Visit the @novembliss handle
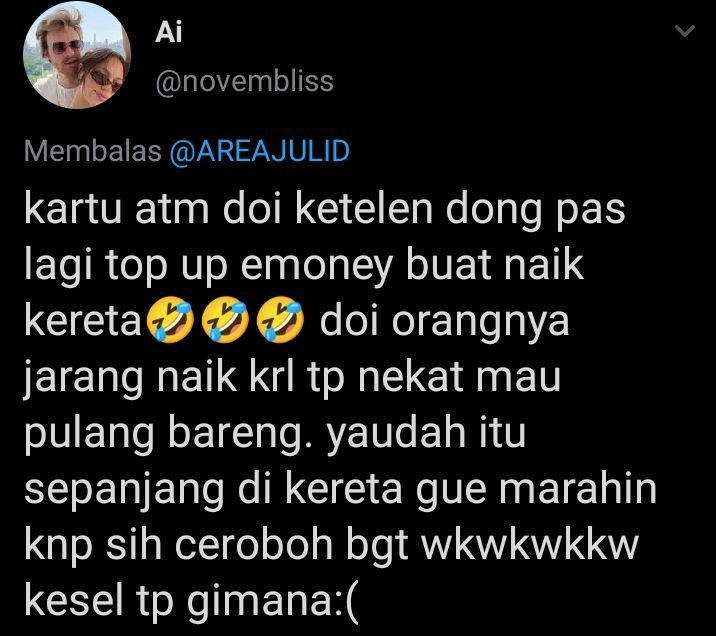 tap(244, 82)
